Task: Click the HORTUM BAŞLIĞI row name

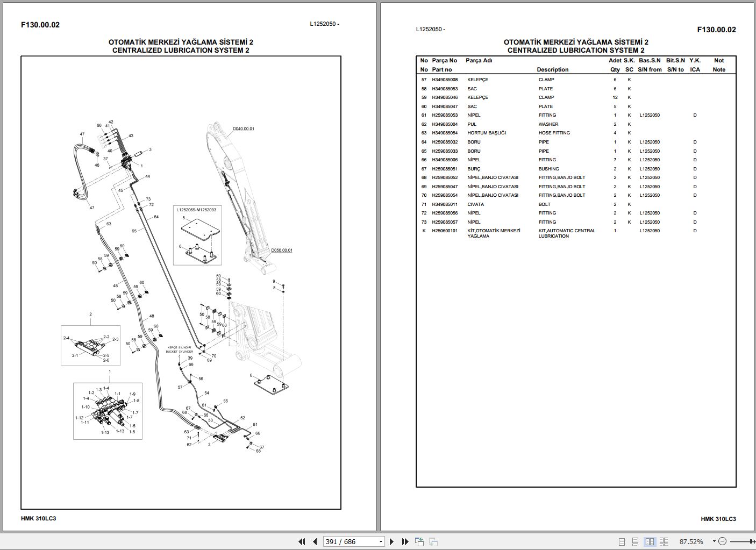Action: (x=487, y=133)
